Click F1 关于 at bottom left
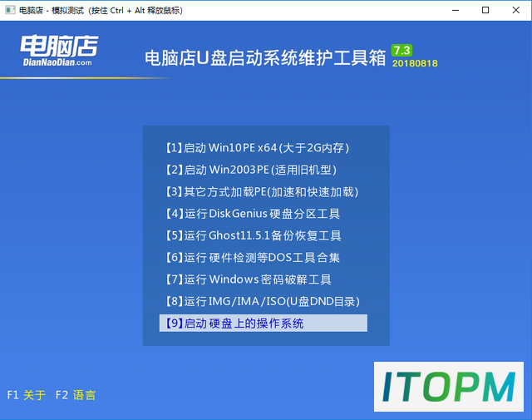 pyautogui.click(x=26, y=395)
